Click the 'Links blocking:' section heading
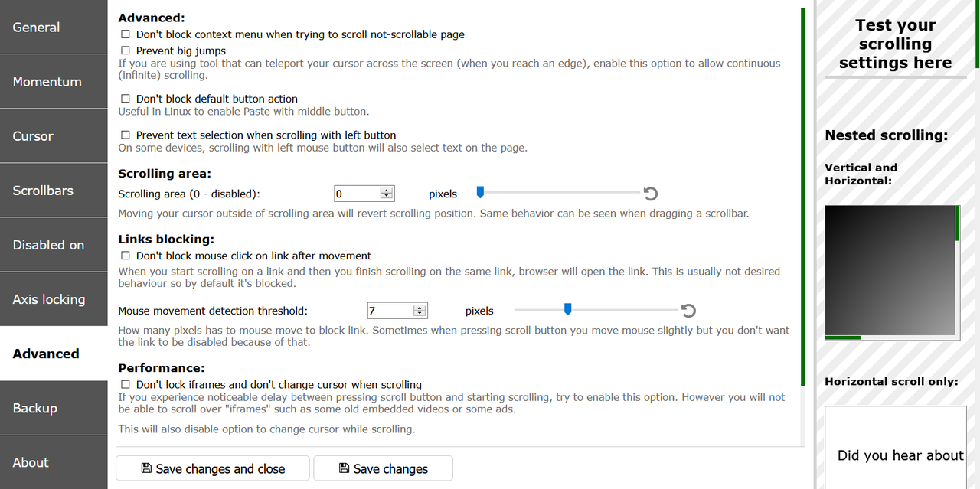 coord(166,240)
